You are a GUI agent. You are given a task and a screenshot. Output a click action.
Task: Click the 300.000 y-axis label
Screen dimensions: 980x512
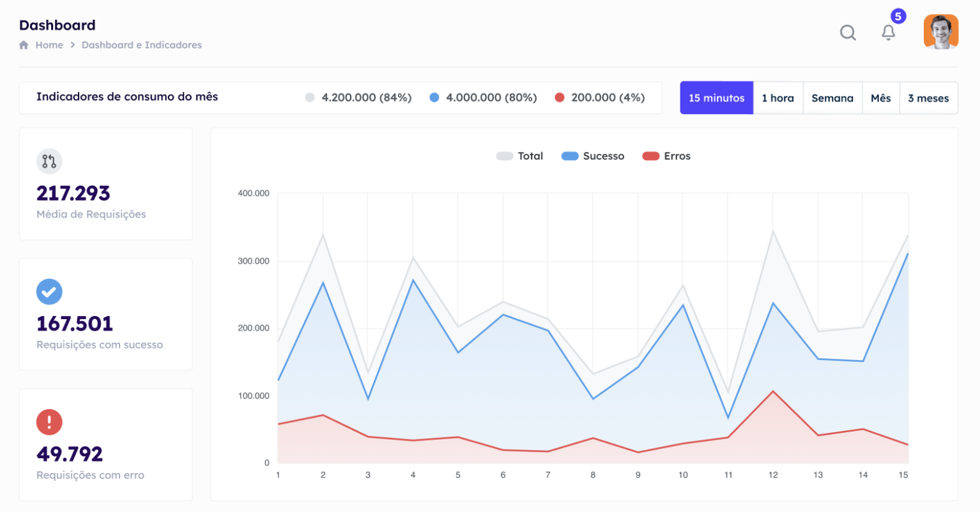coord(254,261)
